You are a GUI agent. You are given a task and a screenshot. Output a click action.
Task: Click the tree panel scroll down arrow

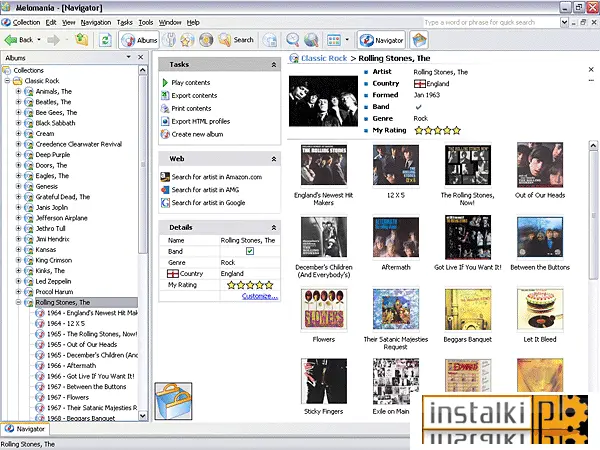[143, 416]
